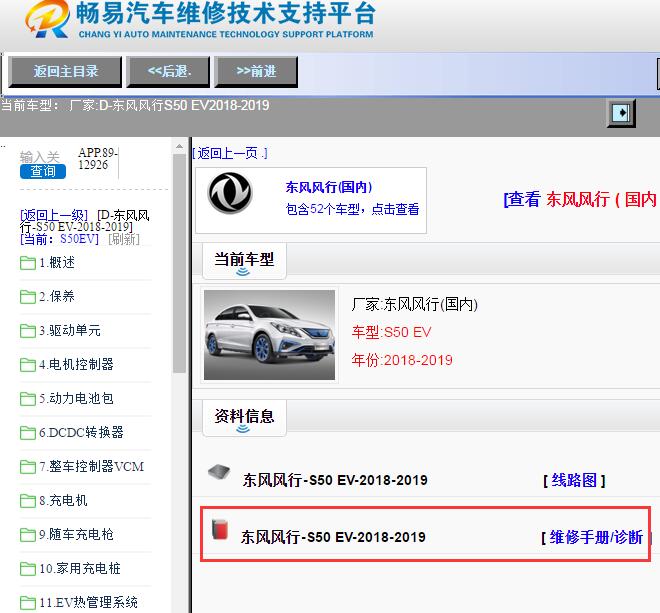This screenshot has width=660, height=613.
Task: Click 年份:2018-2019 text
Action: (402, 360)
